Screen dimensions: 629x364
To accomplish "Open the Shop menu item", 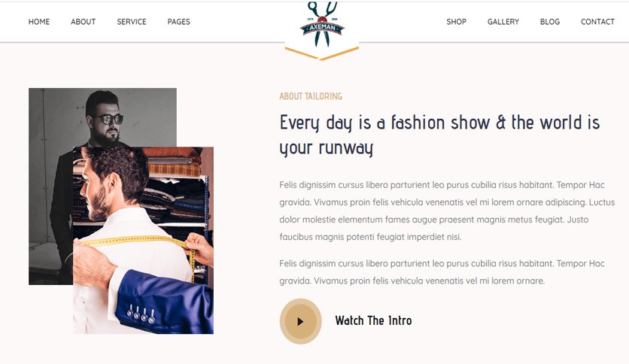I will pyautogui.click(x=456, y=22).
